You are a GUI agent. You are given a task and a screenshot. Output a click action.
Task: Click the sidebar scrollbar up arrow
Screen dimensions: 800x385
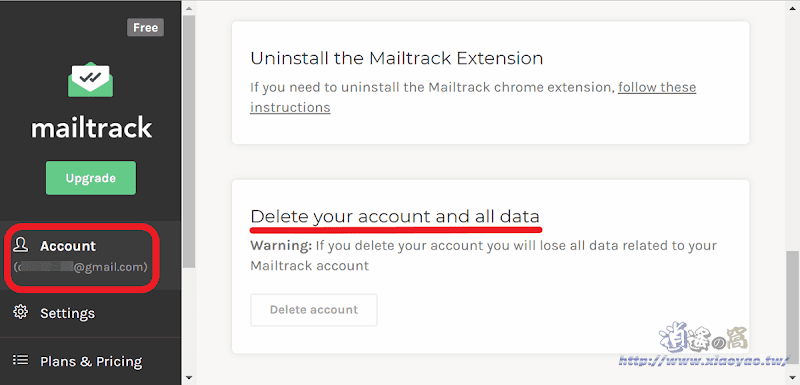click(x=189, y=7)
